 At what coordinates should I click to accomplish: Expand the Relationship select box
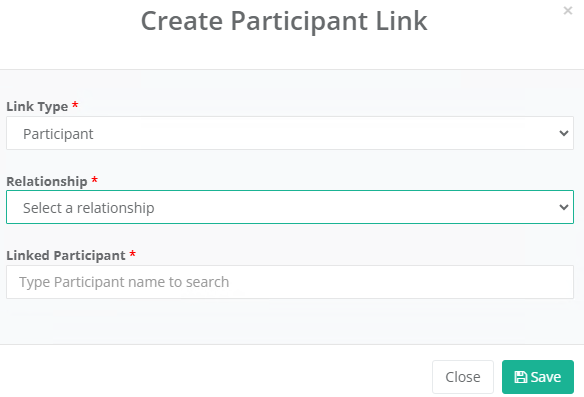click(290, 207)
